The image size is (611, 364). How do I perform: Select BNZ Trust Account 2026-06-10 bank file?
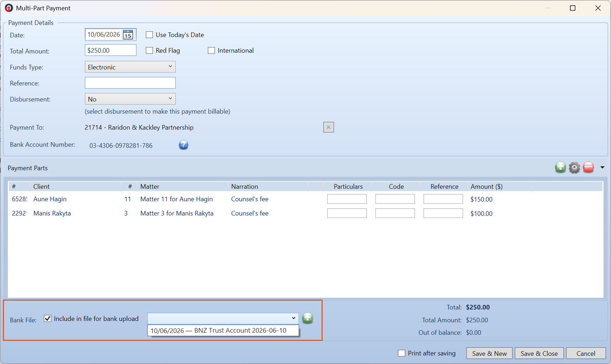point(223,331)
